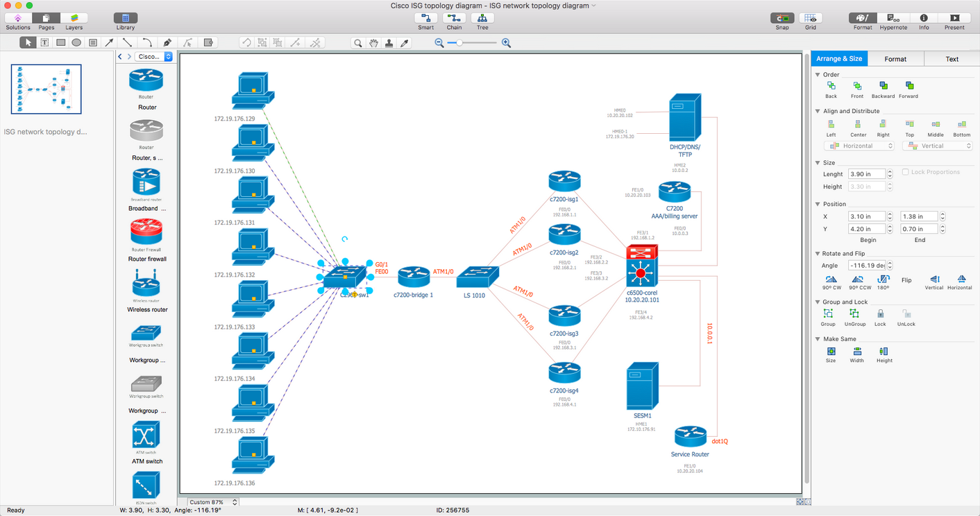Viewport: 980px width, 516px height.
Task: Open the Pages panel
Action: pos(46,18)
